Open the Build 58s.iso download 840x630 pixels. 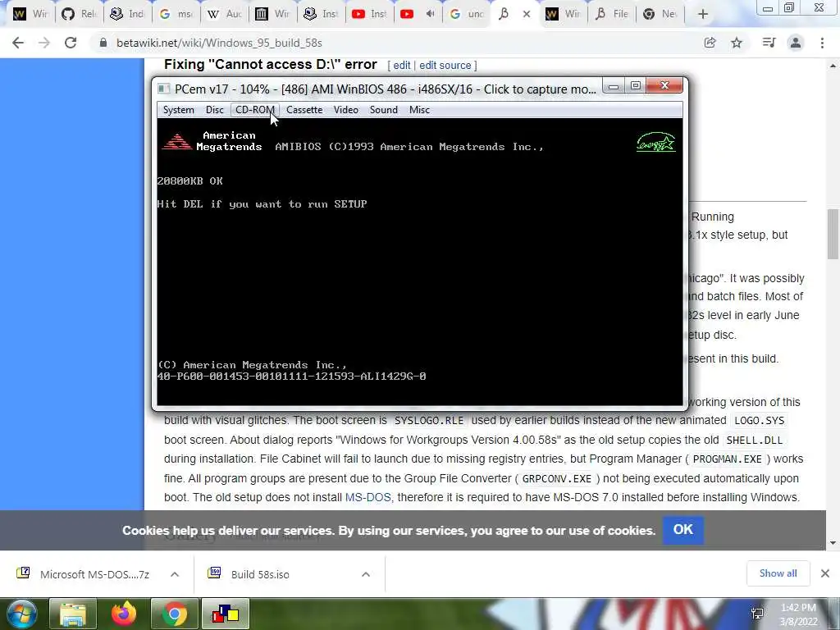point(260,574)
